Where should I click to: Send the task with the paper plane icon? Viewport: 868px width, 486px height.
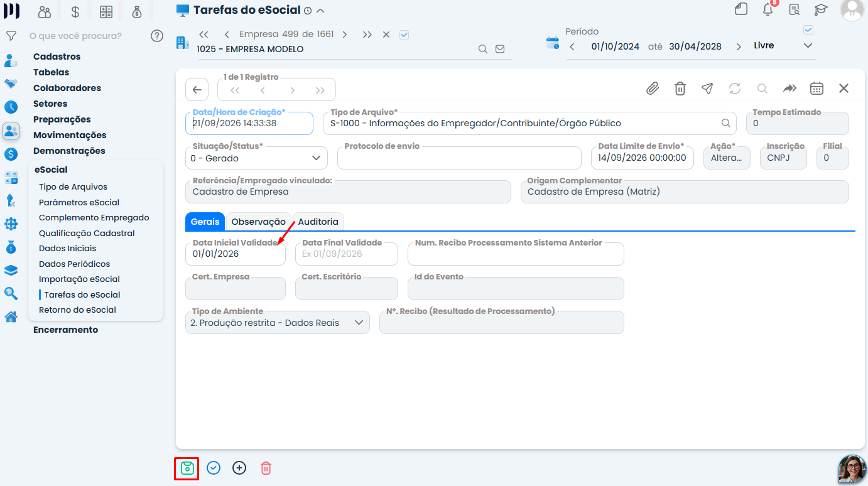(x=707, y=89)
